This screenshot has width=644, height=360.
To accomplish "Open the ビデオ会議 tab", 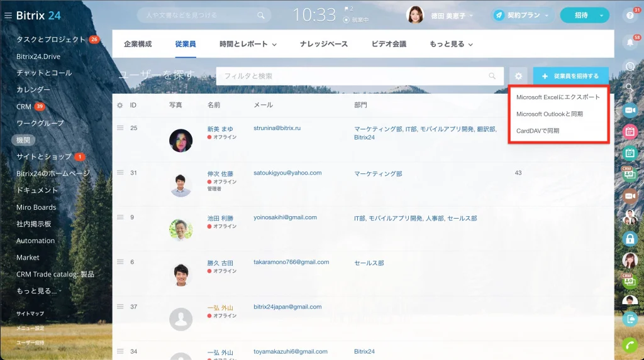I will coord(389,44).
